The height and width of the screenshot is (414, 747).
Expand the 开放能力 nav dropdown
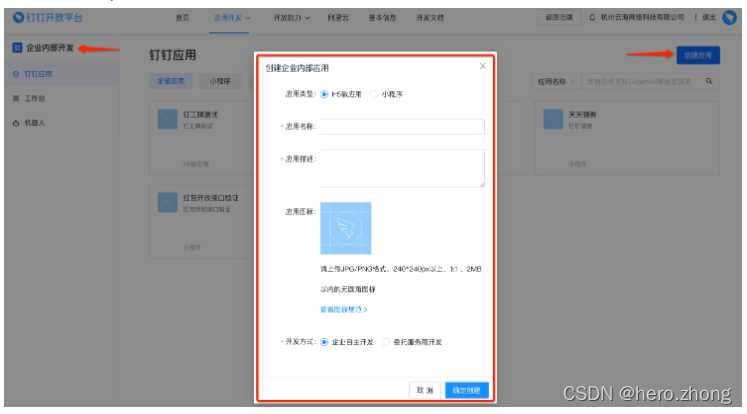click(x=292, y=18)
